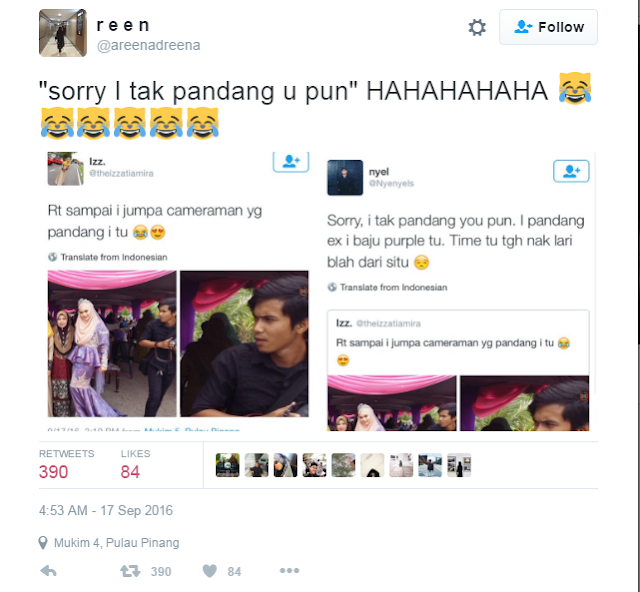Follow the reen account
640x592 pixels.
[x=548, y=27]
